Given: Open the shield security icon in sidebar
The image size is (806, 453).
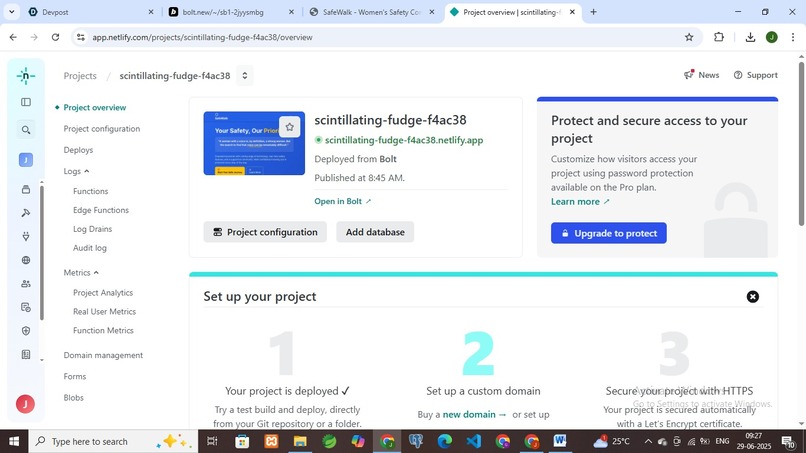Looking at the screenshot, I should (26, 331).
